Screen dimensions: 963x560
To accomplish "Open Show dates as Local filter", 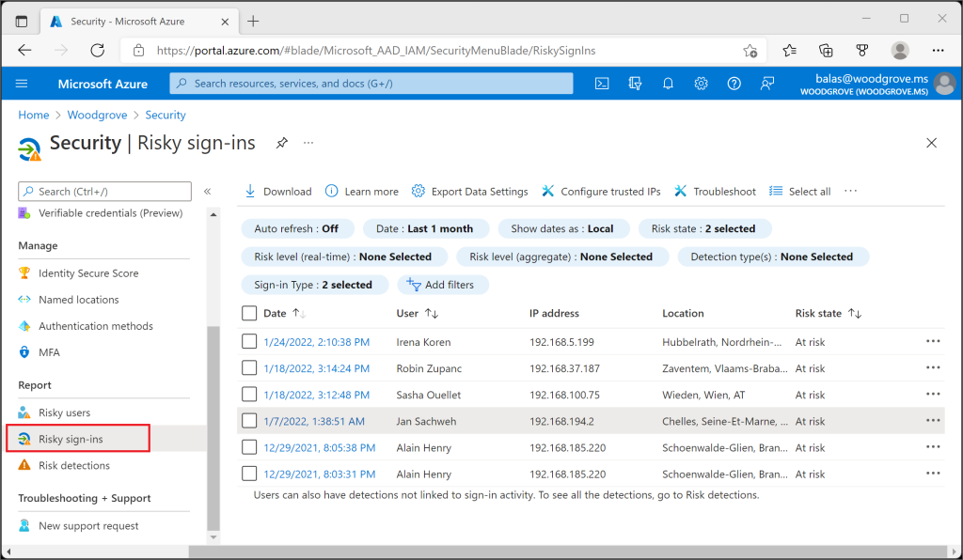I will click(563, 228).
